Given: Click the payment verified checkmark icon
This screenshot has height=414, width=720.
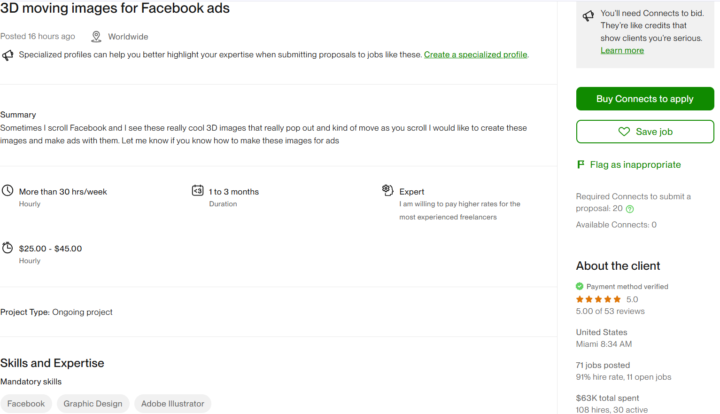Looking at the screenshot, I should click(x=580, y=286).
